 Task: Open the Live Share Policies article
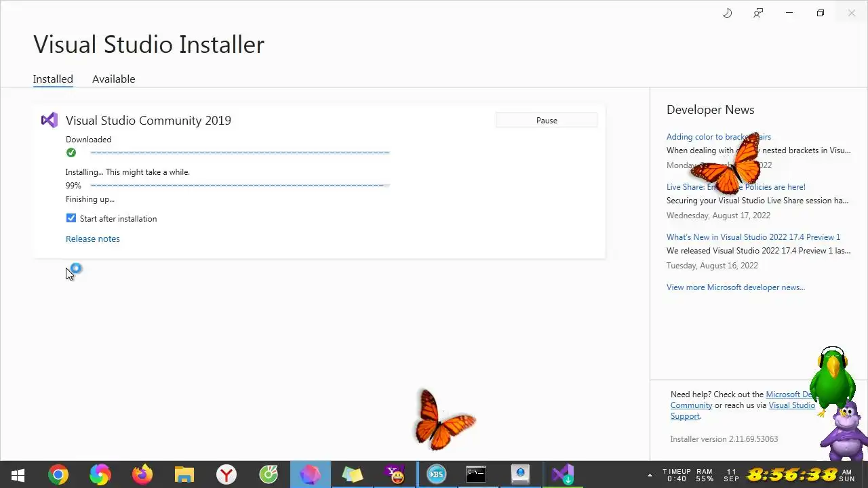[x=736, y=186]
